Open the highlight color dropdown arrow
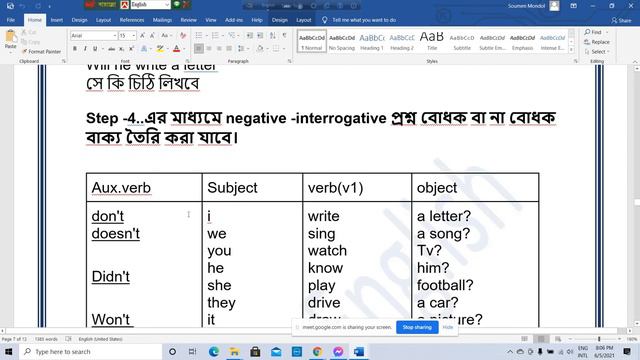This screenshot has height=360, width=640. click(x=167, y=49)
